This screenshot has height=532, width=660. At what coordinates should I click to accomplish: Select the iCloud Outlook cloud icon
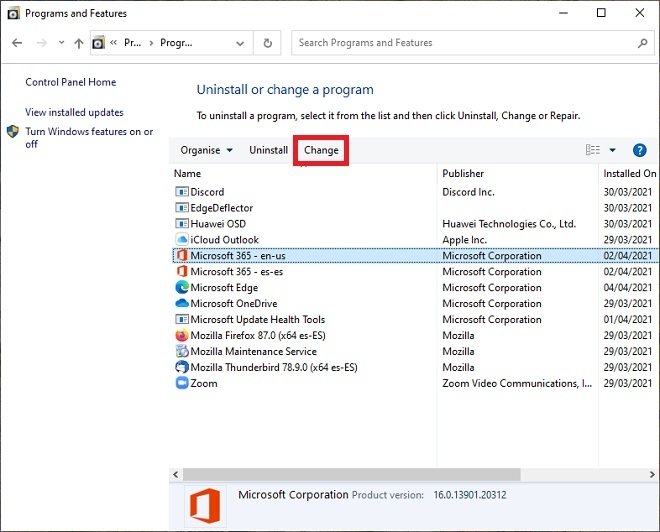pyautogui.click(x=181, y=239)
